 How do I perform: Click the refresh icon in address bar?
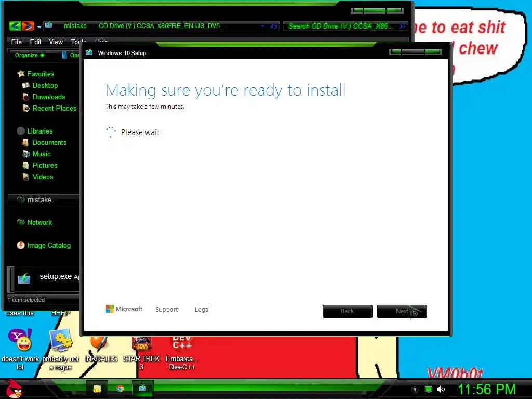click(274, 26)
